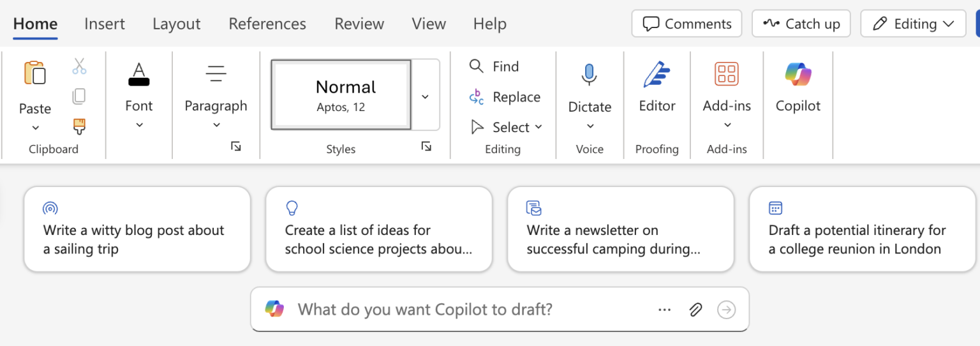Click the paperclip attach icon
The height and width of the screenshot is (346, 980).
click(x=695, y=310)
